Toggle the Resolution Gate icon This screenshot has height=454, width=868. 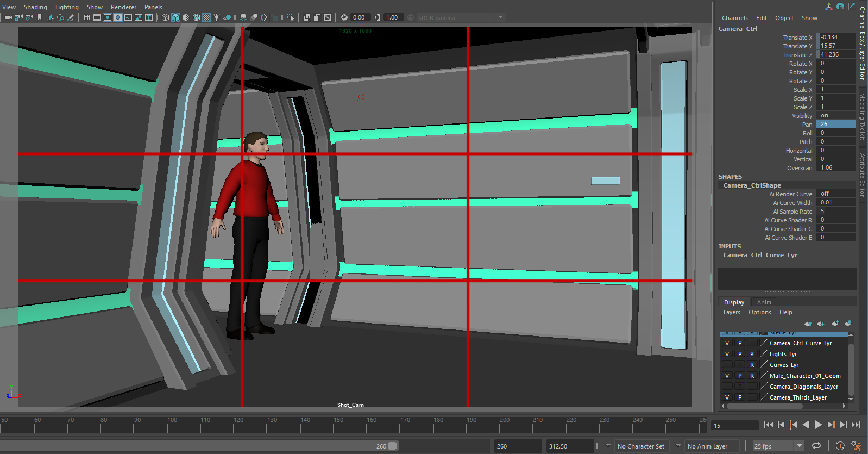click(108, 17)
